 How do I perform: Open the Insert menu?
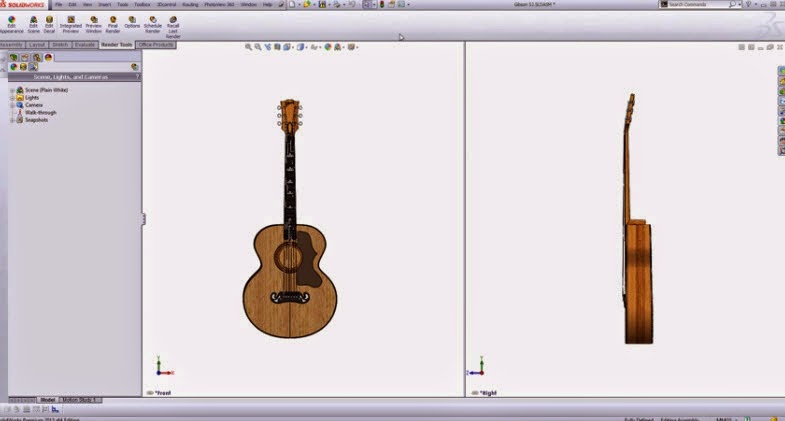tap(105, 5)
